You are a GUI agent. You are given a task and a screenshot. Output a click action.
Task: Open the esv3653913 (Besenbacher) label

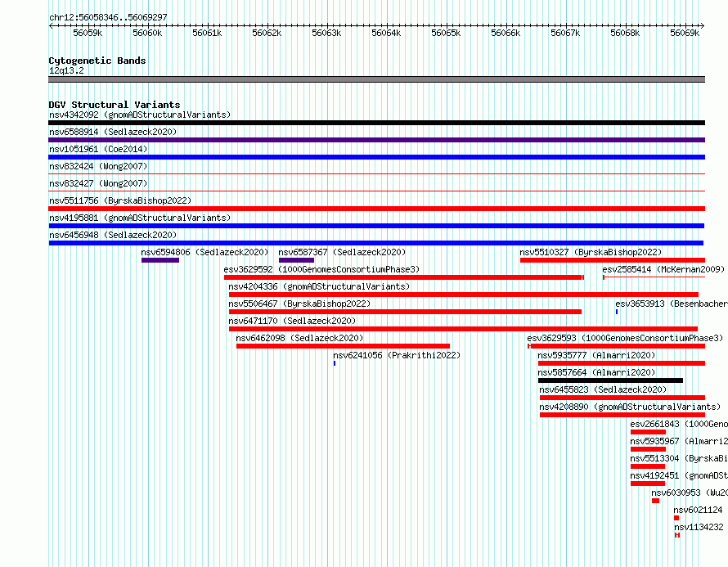pos(672,304)
